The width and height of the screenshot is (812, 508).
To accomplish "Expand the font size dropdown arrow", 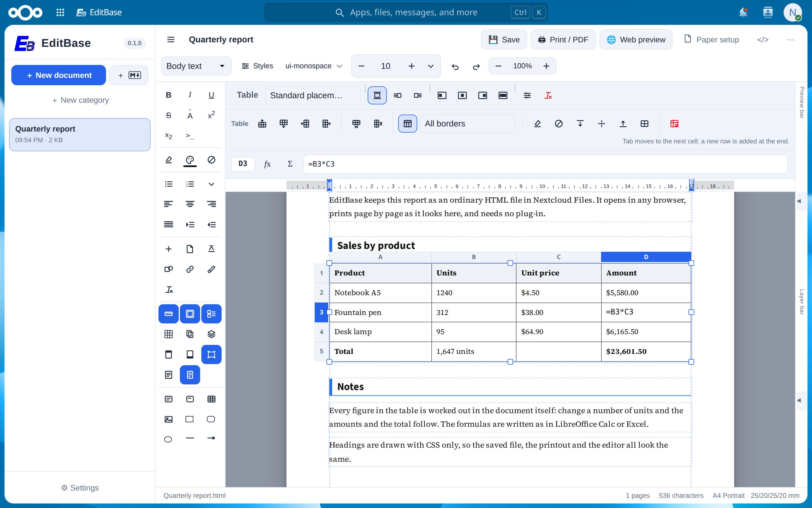I will coord(431,66).
